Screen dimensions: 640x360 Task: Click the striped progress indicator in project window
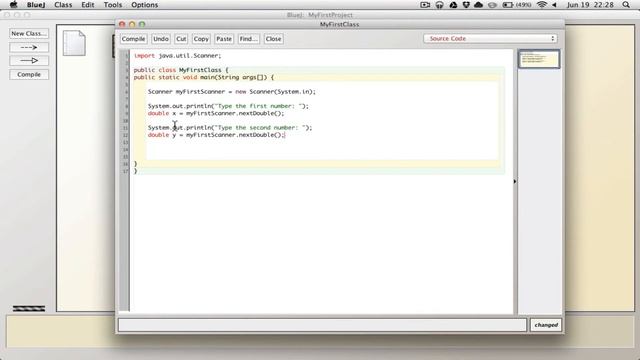tap(29, 309)
